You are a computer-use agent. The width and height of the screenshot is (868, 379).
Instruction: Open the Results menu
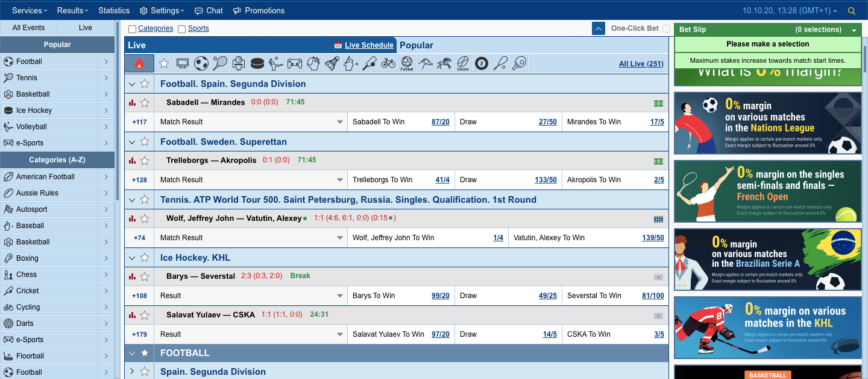pyautogui.click(x=72, y=10)
